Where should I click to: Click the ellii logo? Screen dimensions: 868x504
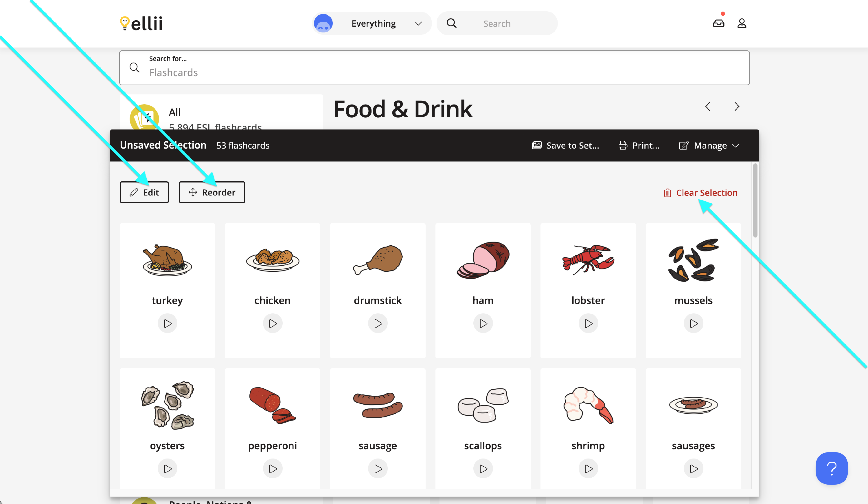141,23
